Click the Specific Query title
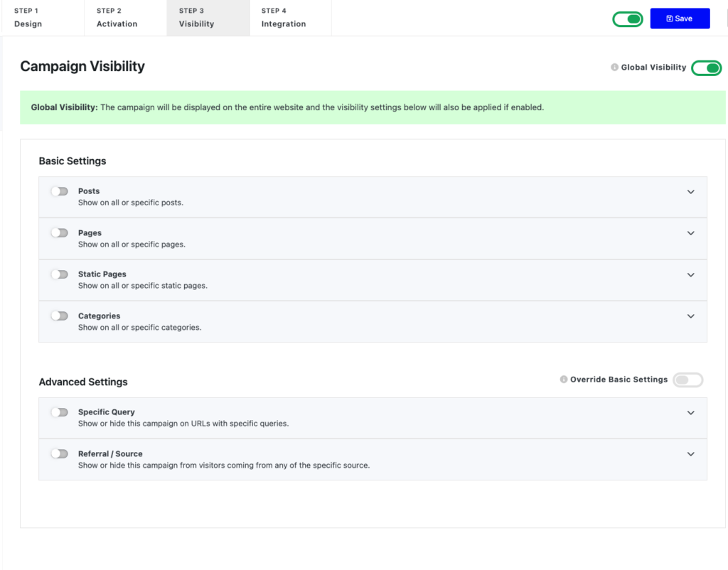 coord(107,412)
